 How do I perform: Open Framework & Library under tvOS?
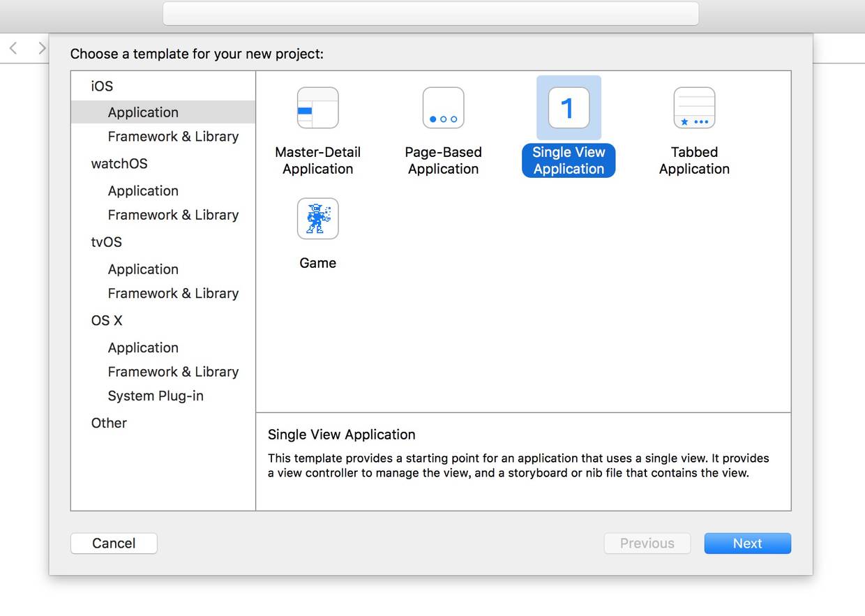click(173, 294)
